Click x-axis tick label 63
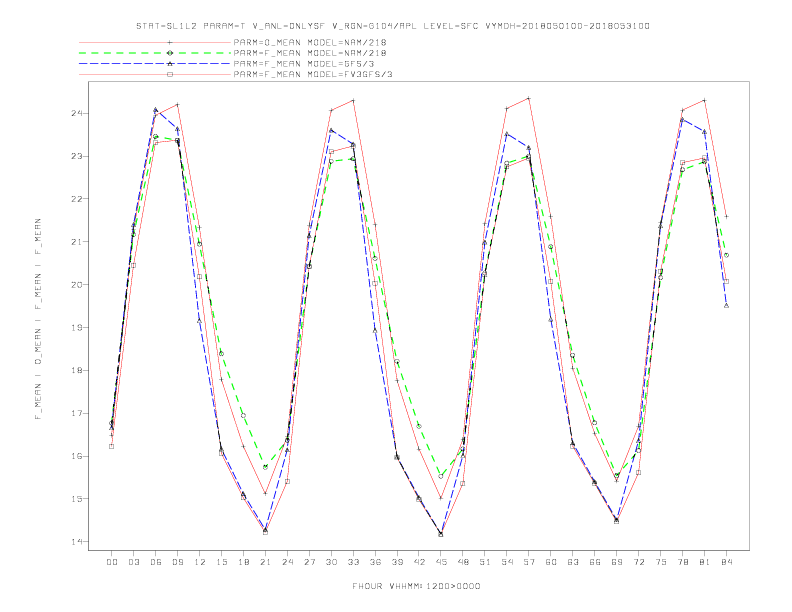This screenshot has width=792, height=612. [x=573, y=562]
